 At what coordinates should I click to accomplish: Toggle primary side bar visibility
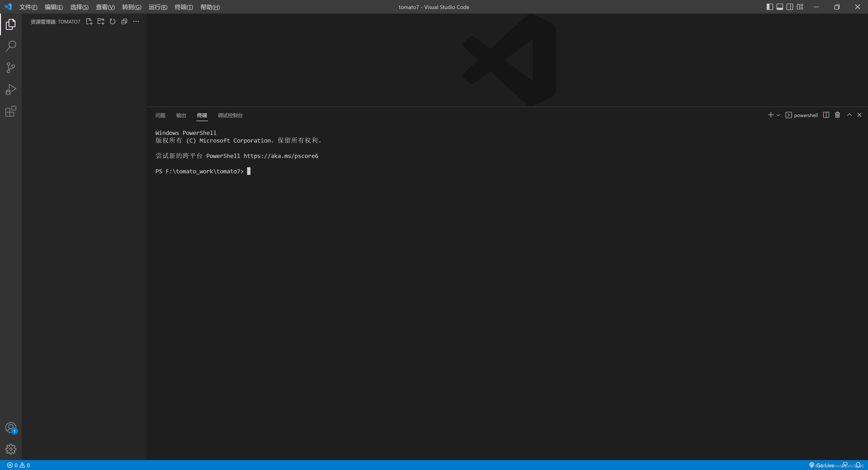point(770,7)
